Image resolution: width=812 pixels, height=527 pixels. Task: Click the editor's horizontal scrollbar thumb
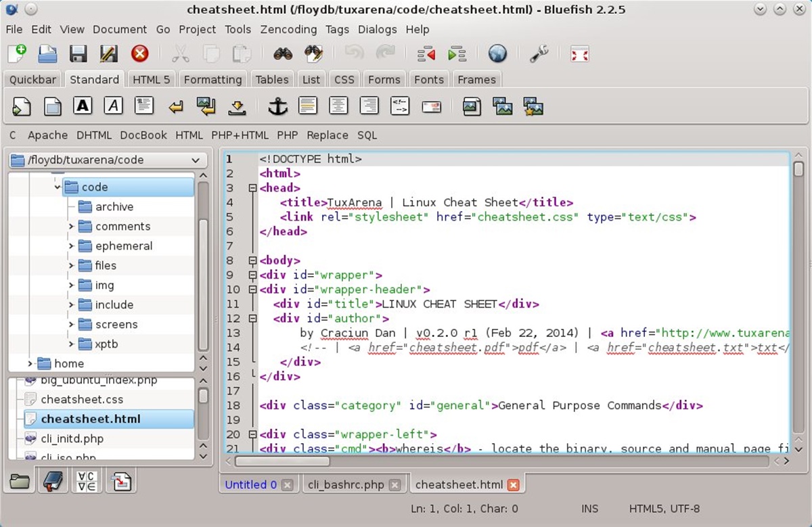pos(282,461)
